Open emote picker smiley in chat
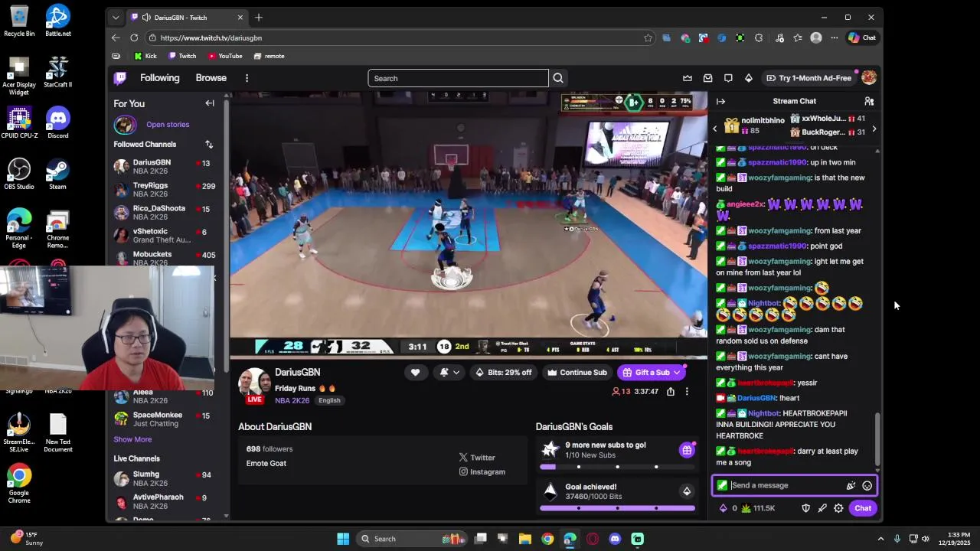Viewport: 980px width, 551px height. pyautogui.click(x=867, y=485)
